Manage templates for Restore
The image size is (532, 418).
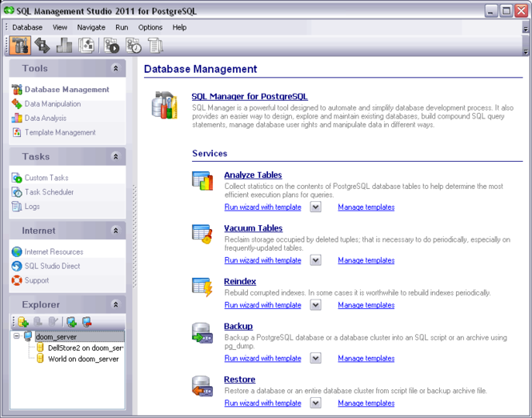pos(366,403)
